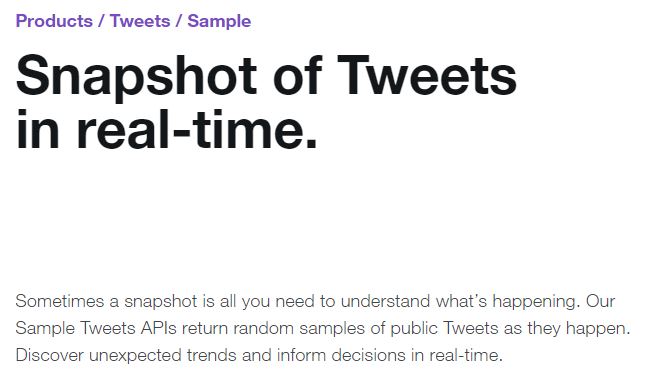The height and width of the screenshot is (386, 646).
Task: Open the Products breadcrumb link
Action: tap(54, 21)
